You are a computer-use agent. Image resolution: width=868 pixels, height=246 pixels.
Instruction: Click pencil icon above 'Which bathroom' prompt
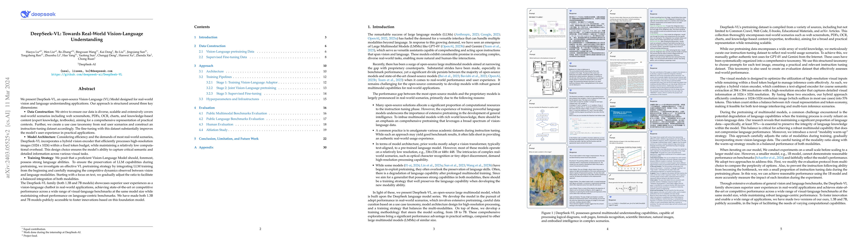[x=530, y=51]
